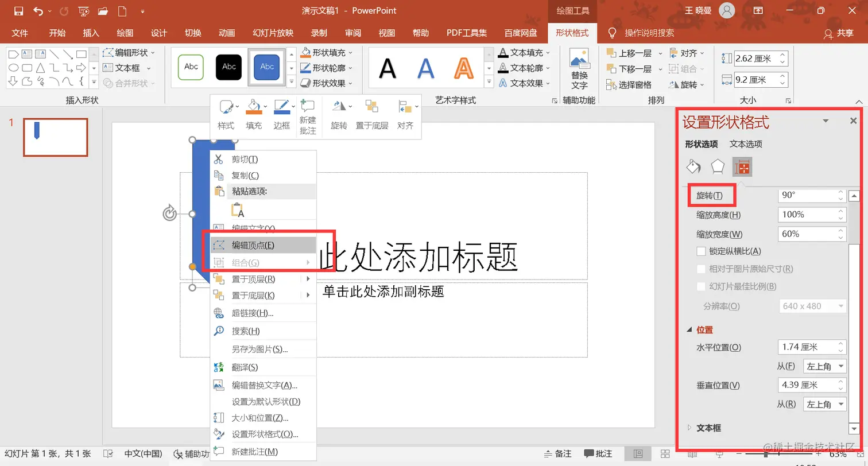The image size is (868, 466).
Task: Open the 'From' (从F) horizontal position dropdown
Action: coord(825,366)
